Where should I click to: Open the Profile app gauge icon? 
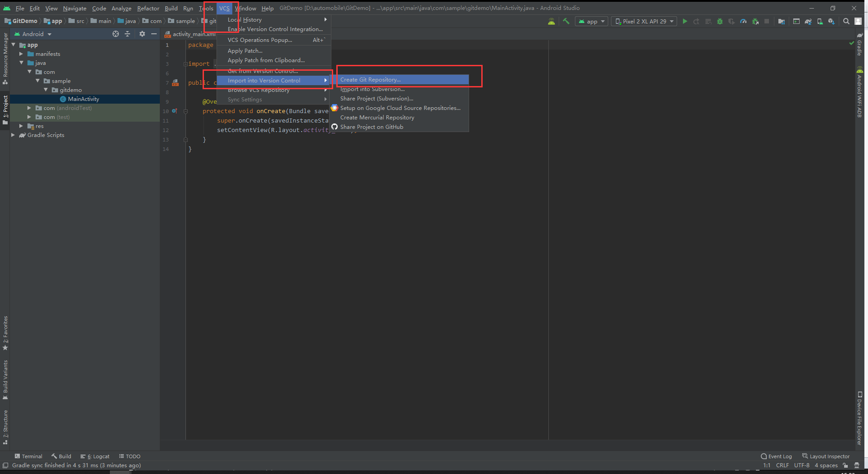click(x=743, y=21)
